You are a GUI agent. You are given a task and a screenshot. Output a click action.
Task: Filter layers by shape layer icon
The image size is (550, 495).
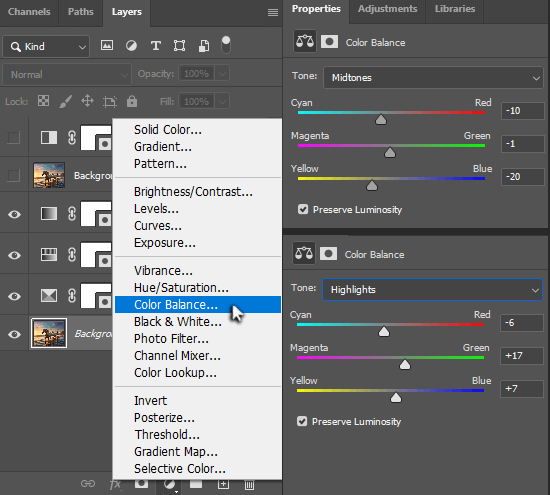click(x=180, y=46)
